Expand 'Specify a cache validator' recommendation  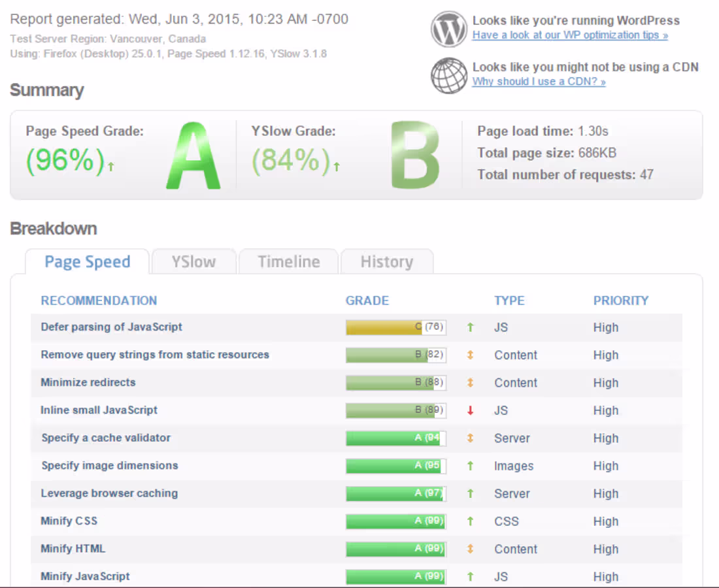tap(106, 438)
